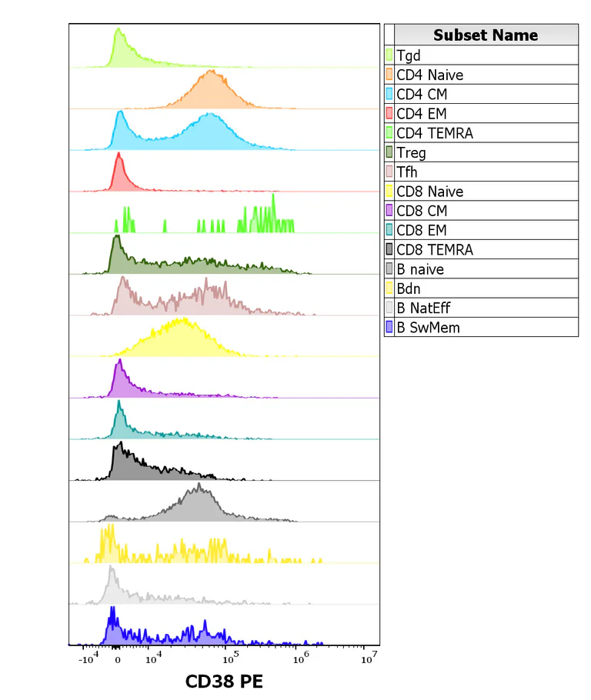Click the 10^5 axis tick label
This screenshot has height=700, width=591.
(x=231, y=658)
